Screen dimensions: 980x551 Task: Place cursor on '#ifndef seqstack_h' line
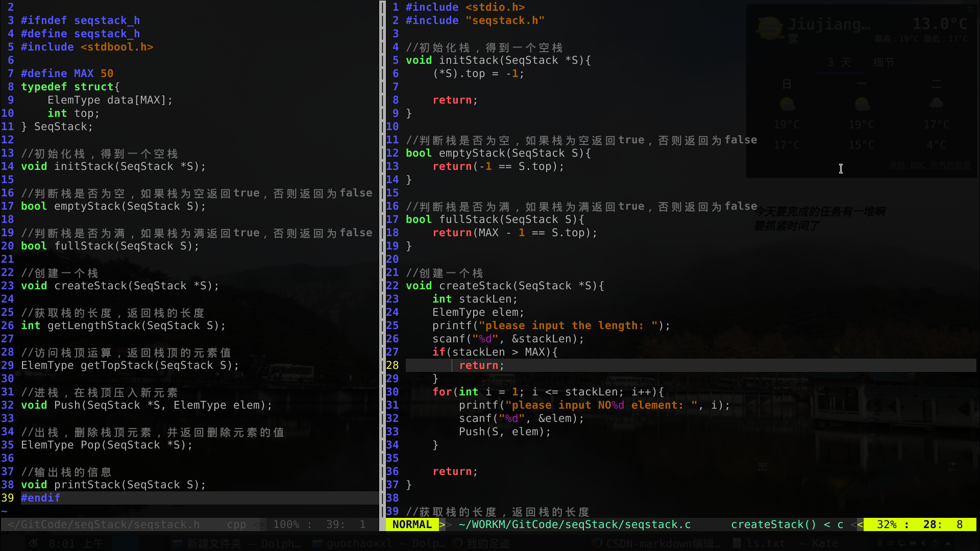[81, 20]
